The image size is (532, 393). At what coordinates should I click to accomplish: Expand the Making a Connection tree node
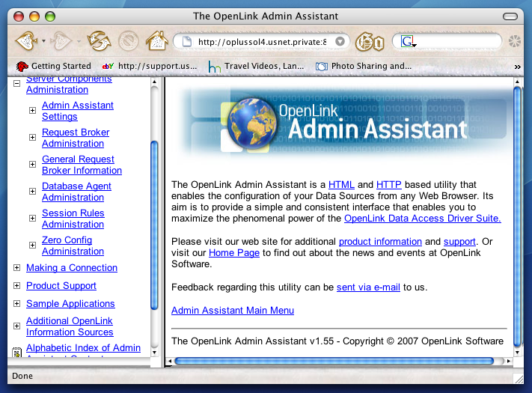tap(17, 268)
